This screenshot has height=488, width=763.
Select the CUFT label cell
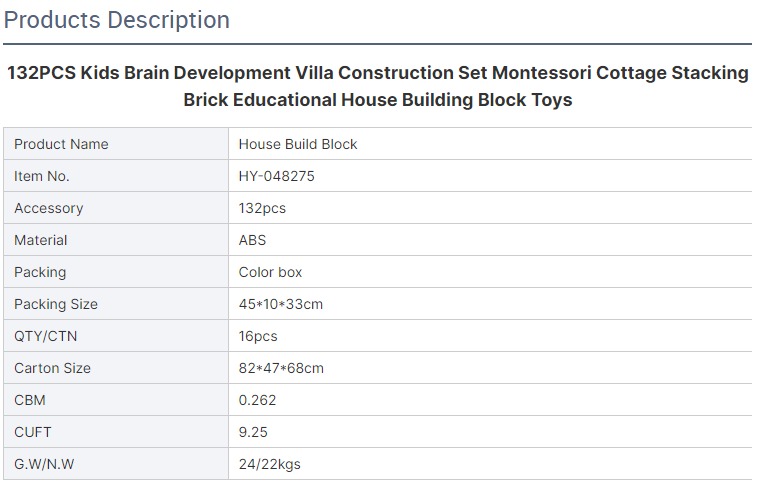116,433
